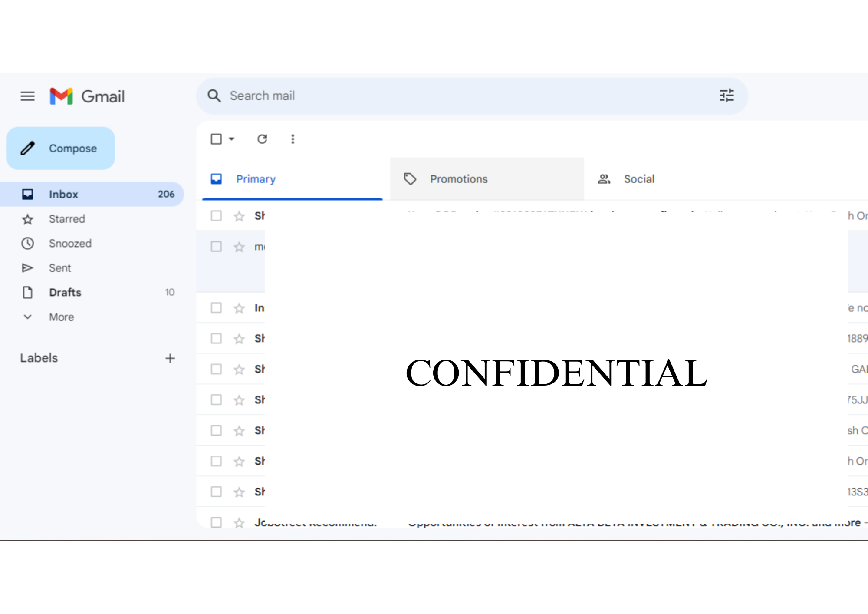Go to the Sent folder
Viewport: 868px width, 614px height.
click(60, 268)
